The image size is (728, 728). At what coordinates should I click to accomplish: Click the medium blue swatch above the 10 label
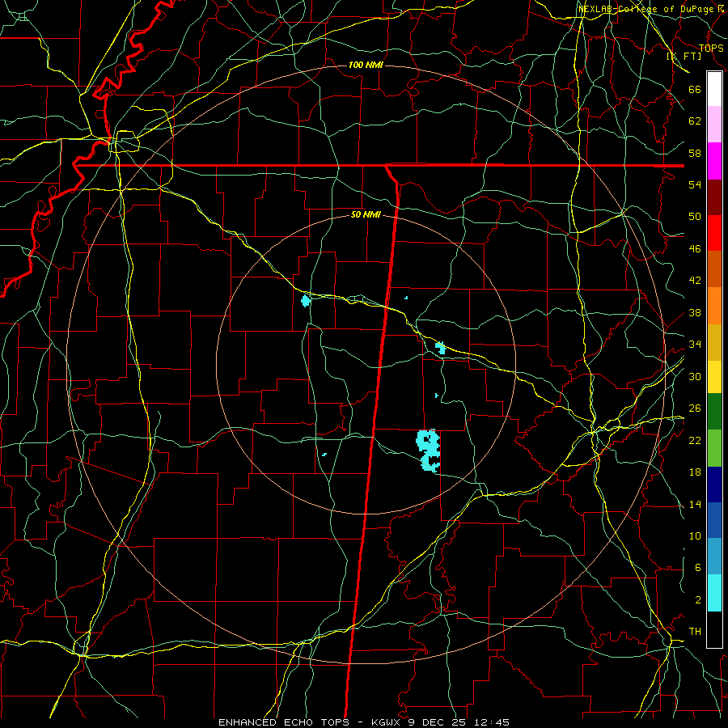[x=714, y=520]
